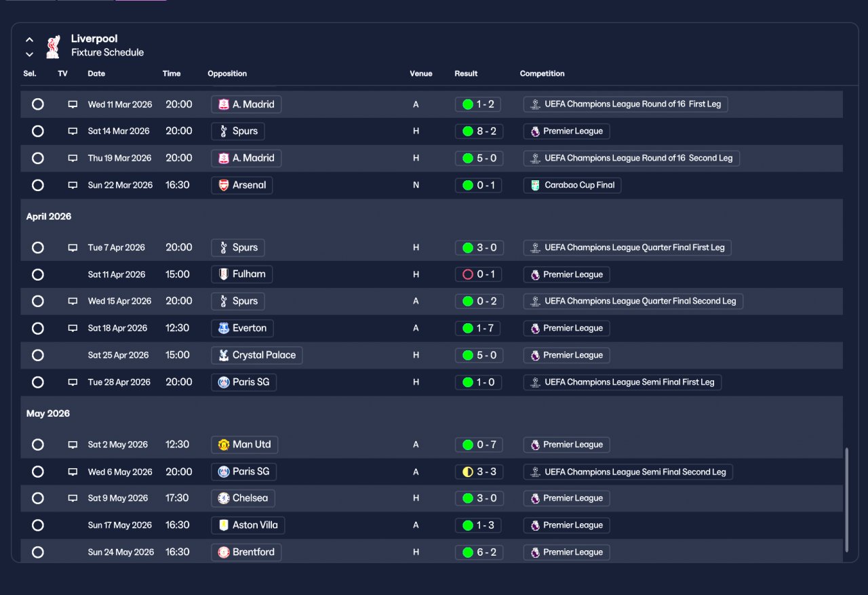Click the Arsenal badge in Carabao Cup Final row
The width and height of the screenshot is (868, 595).
coord(224,185)
